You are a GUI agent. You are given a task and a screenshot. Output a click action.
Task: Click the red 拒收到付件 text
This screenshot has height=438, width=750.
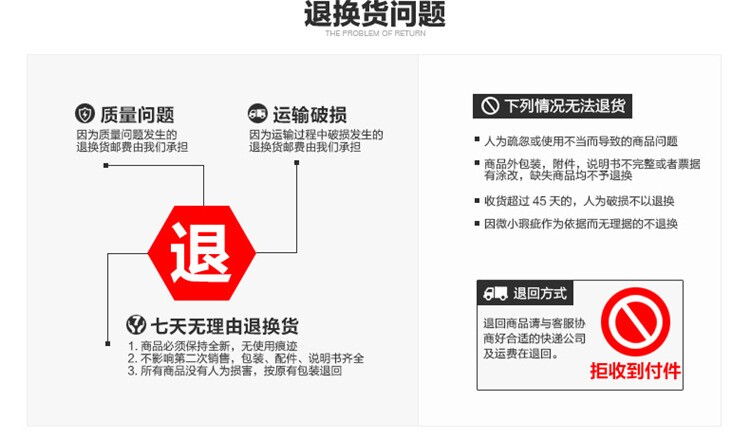(635, 371)
